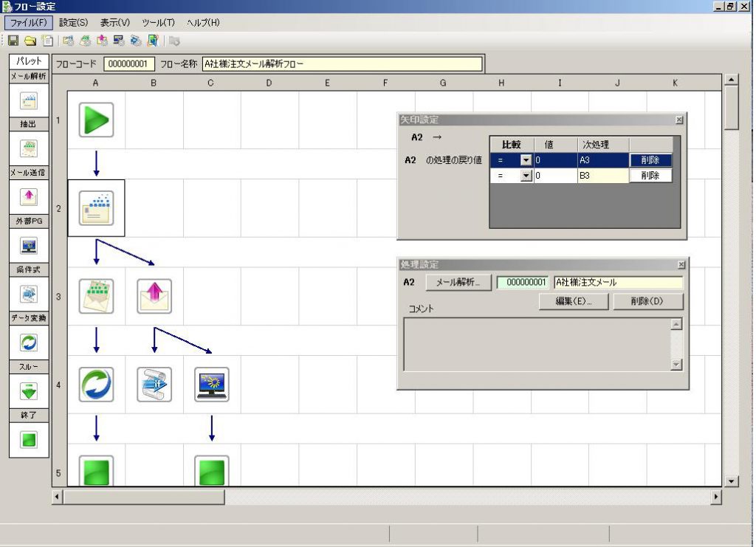Click value cell 0 in A3 row
This screenshot has width=756, height=547.
click(555, 160)
